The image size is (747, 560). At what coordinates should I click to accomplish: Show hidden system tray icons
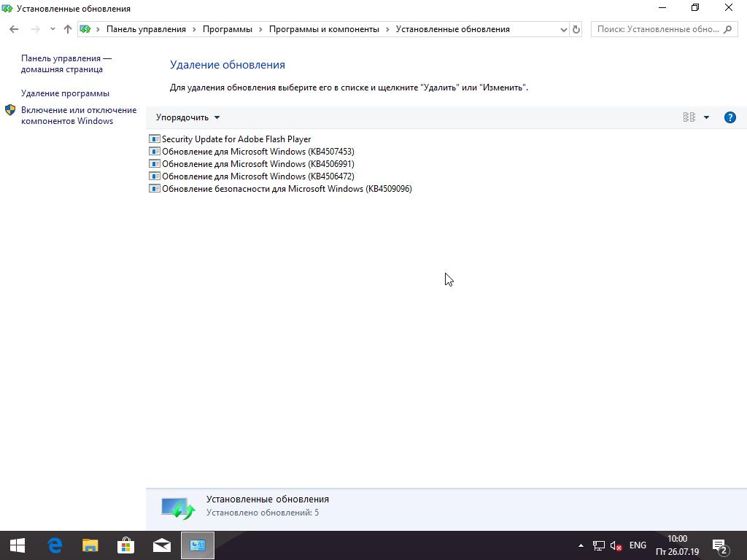581,545
